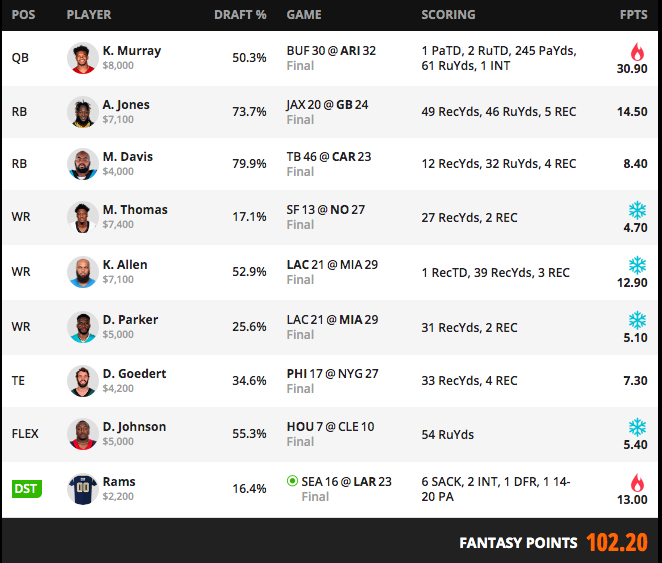Click the green circle indicator beside SEA 16
Screen dimensions: 662x563
(292, 481)
